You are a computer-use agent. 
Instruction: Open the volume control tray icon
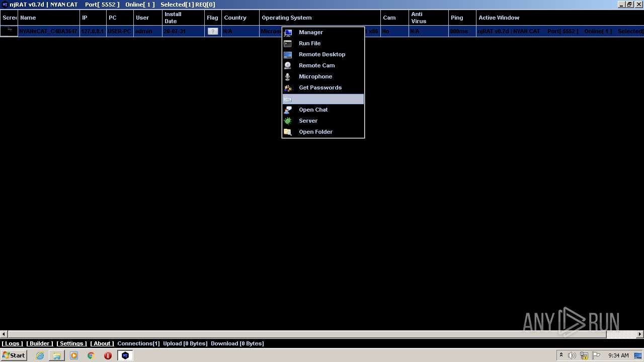pyautogui.click(x=572, y=355)
